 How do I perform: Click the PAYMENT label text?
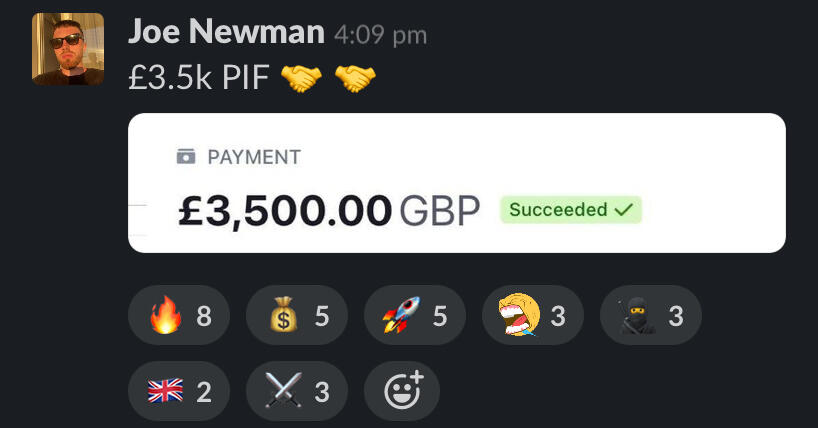pos(254,157)
